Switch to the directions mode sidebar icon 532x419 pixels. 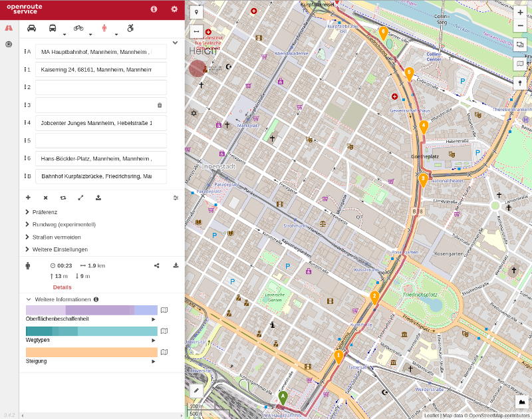tap(9, 28)
